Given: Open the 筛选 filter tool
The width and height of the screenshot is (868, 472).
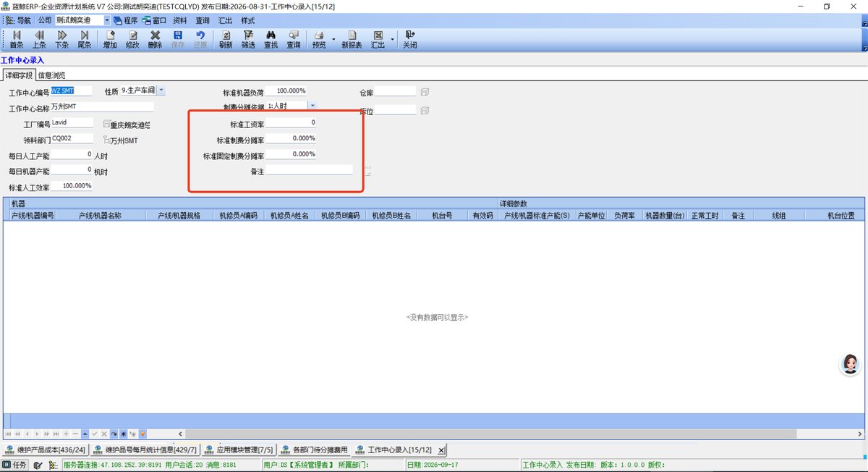Looking at the screenshot, I should [x=248, y=39].
